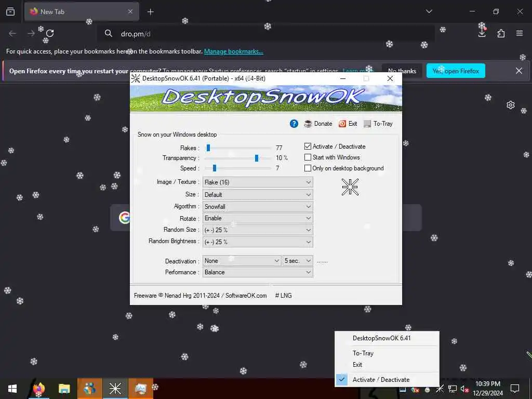Expand the Deactivation dropdown showing None
Screen dimensions: 532x399
pos(242,261)
